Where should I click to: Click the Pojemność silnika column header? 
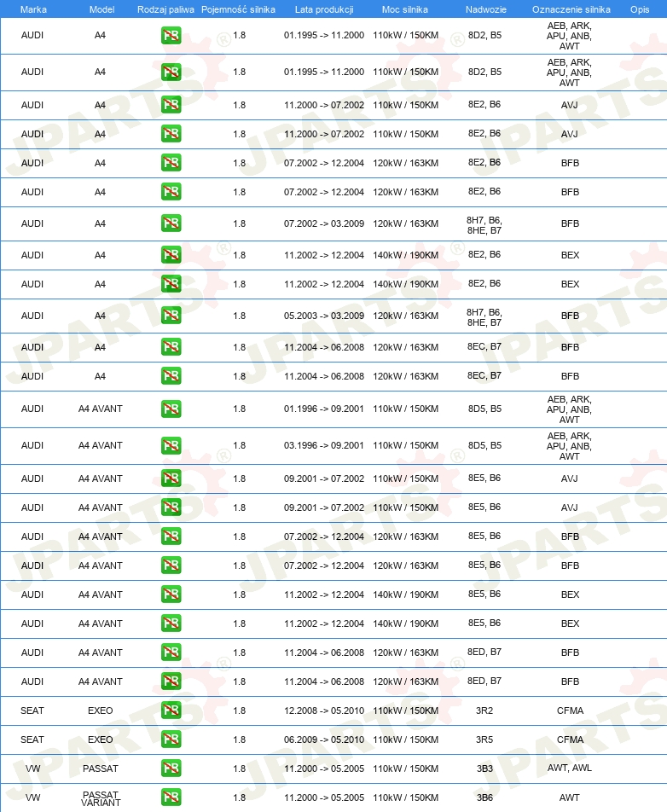coord(238,9)
